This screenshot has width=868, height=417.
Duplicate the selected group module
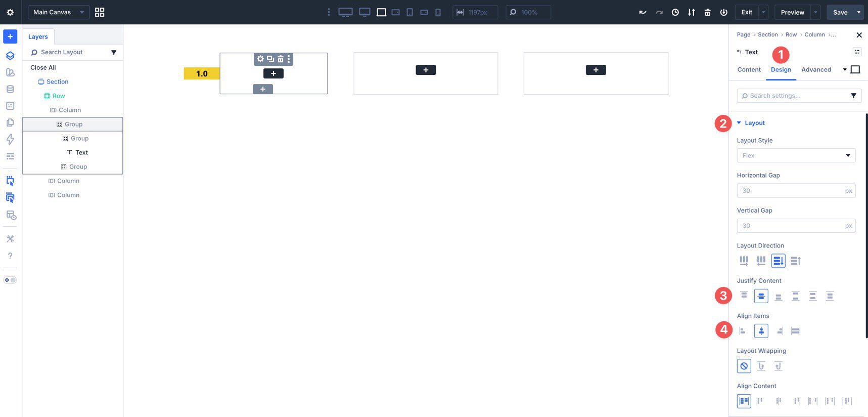(x=270, y=59)
